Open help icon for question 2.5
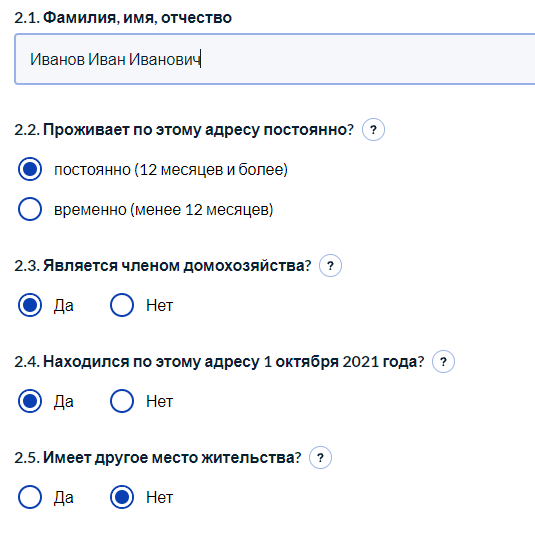535x534 pixels. (320, 458)
